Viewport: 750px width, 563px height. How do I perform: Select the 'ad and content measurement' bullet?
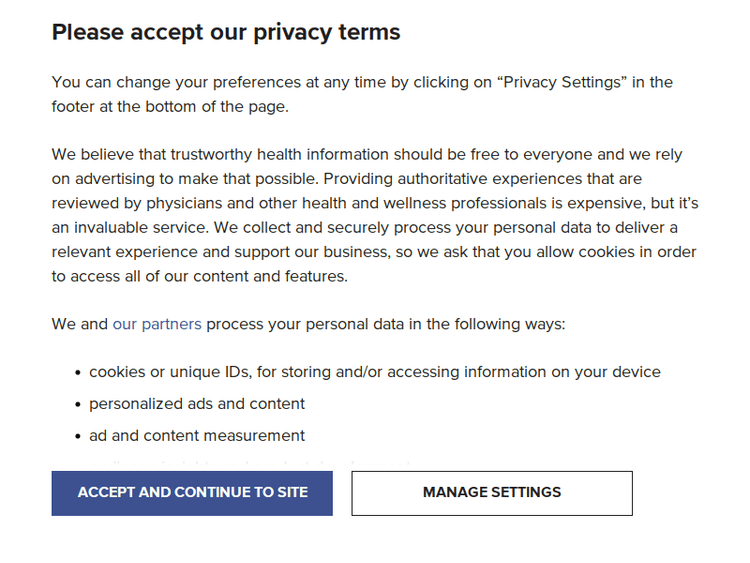point(197,436)
